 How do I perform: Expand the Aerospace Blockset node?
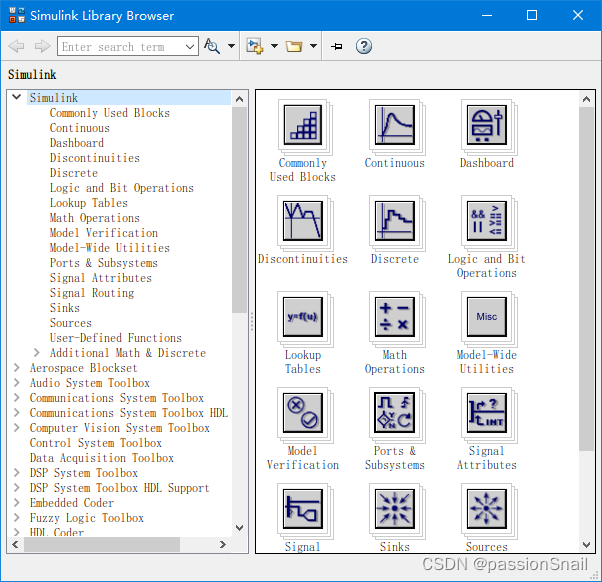17,367
